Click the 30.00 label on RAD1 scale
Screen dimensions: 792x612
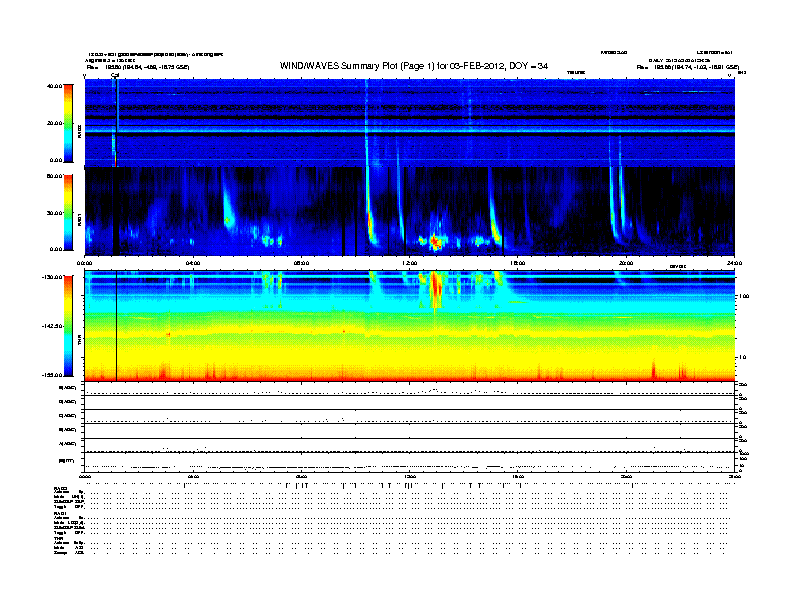[x=54, y=213]
